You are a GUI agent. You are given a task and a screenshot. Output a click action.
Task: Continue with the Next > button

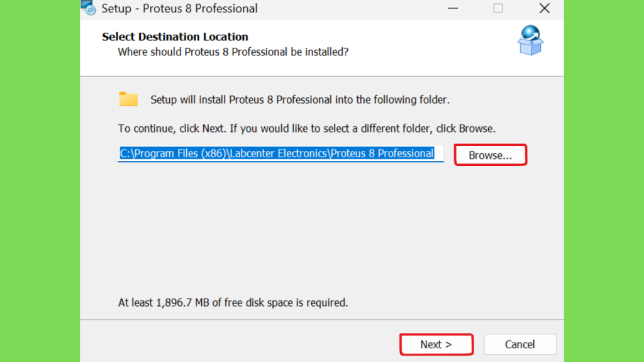[x=436, y=344]
